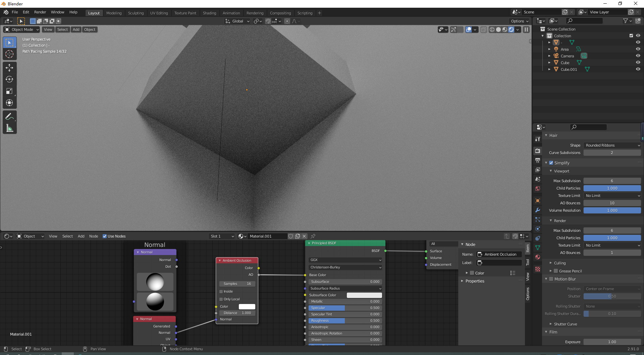Pin the node editor material
This screenshot has height=355, width=644.
[x=313, y=236]
